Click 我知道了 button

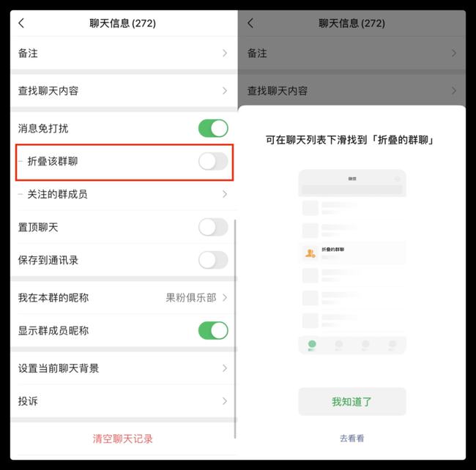pyautogui.click(x=352, y=401)
